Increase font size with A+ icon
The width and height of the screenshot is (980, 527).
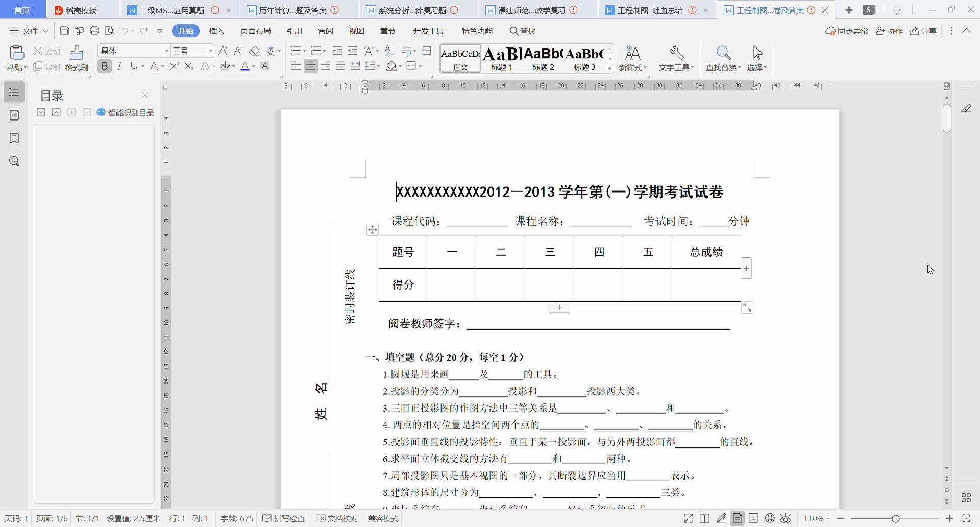pyautogui.click(x=223, y=51)
